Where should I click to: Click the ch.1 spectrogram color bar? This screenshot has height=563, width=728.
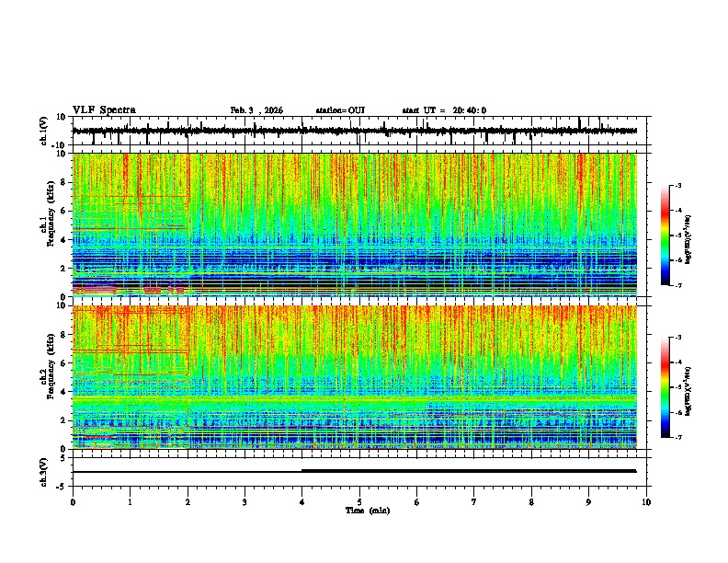(x=665, y=236)
